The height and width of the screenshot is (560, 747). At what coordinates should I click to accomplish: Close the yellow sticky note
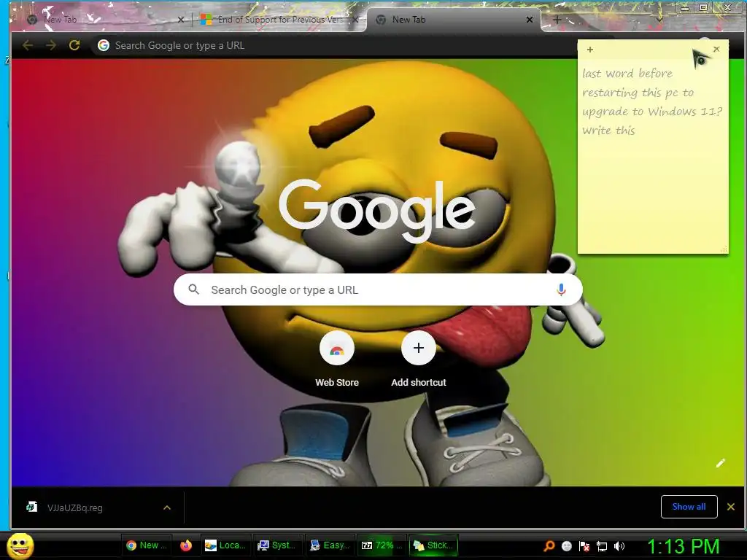(x=716, y=49)
